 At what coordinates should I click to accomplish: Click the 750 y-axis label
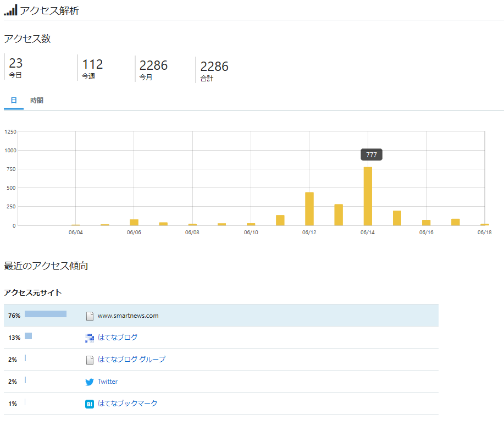tap(11, 169)
